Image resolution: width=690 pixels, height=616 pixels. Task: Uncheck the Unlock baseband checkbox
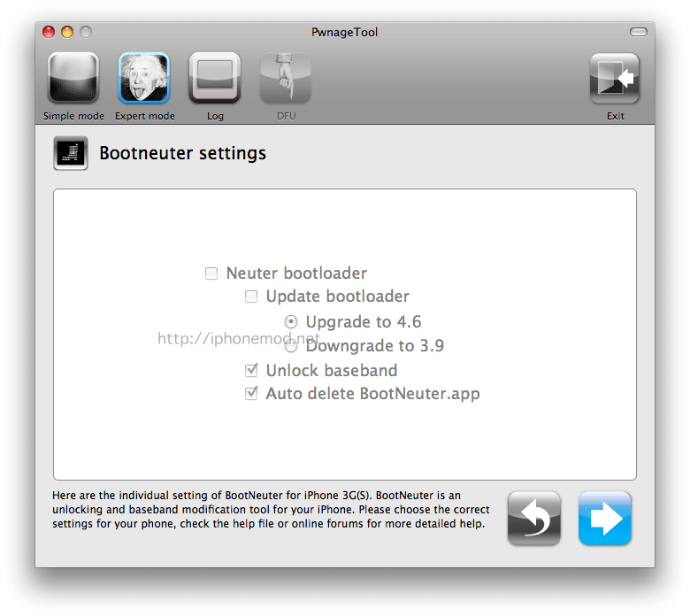pos(251,370)
